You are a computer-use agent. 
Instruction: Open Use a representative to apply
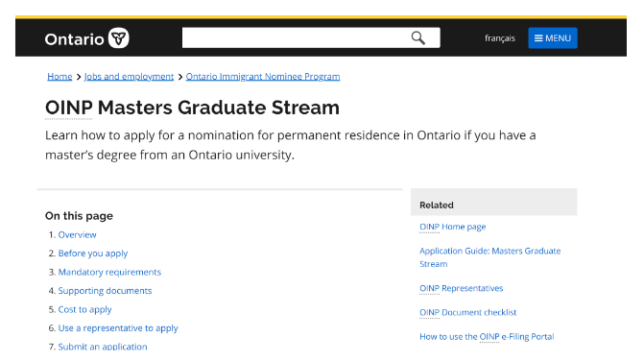[118, 327]
